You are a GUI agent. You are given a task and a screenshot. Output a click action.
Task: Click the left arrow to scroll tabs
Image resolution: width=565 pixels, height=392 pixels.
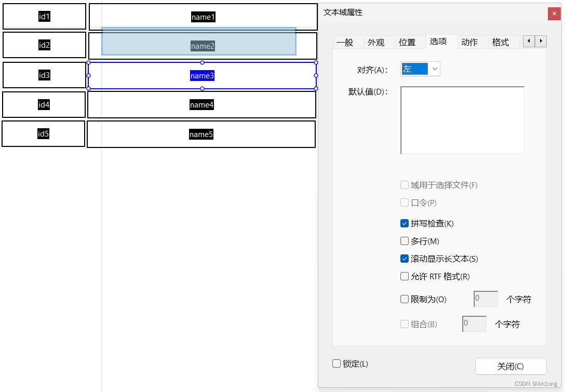(x=529, y=41)
